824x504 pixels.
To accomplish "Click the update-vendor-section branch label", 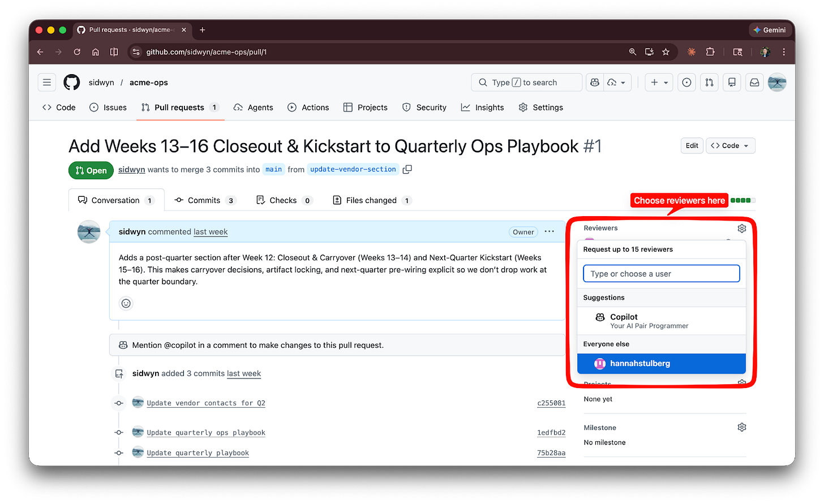I will [353, 169].
